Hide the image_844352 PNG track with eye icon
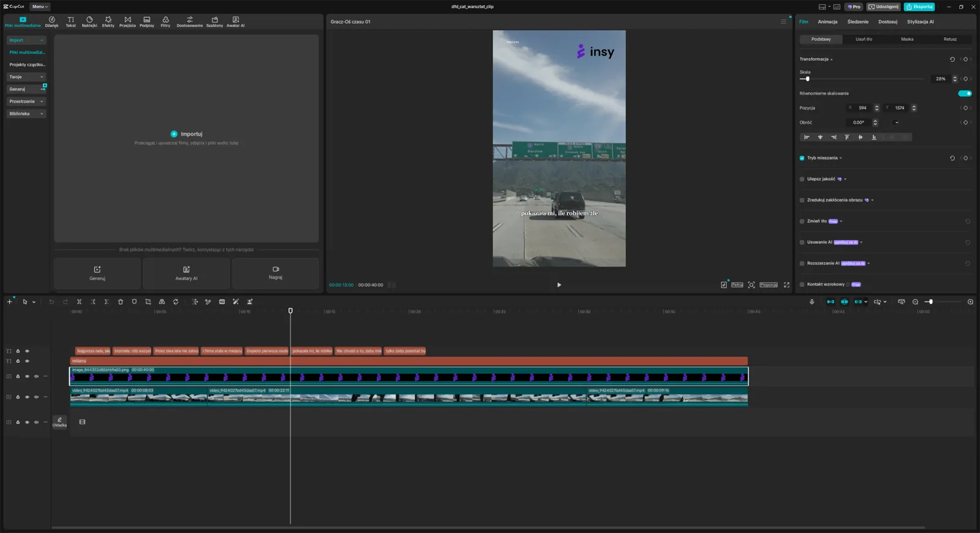This screenshot has height=533, width=980. click(27, 376)
